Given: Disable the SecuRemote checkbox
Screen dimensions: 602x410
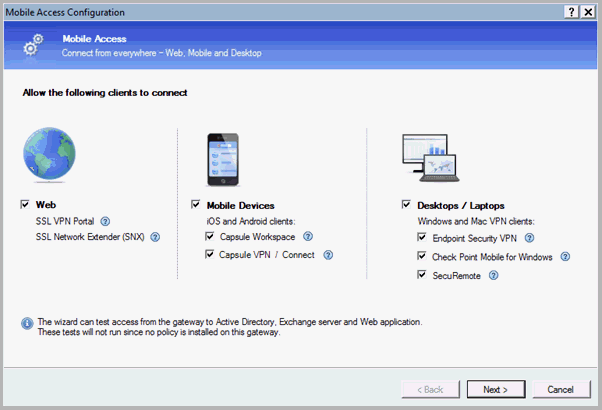Looking at the screenshot, I should click(x=421, y=275).
